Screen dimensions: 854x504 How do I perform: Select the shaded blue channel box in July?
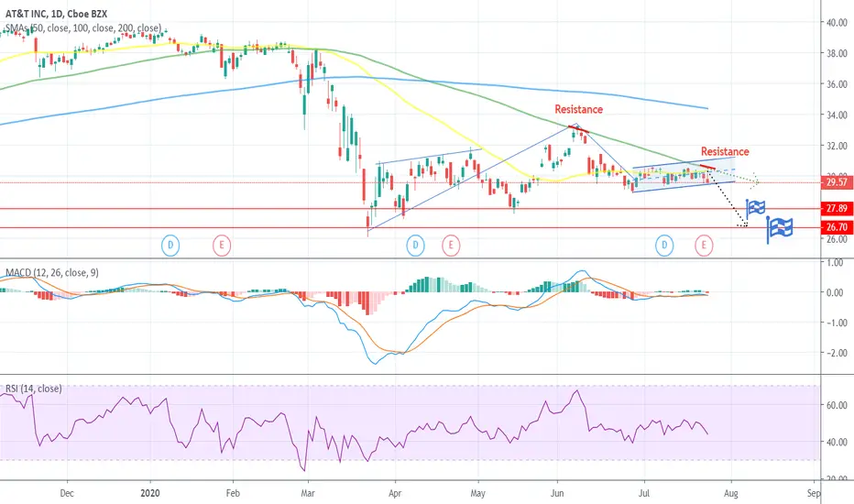click(684, 174)
